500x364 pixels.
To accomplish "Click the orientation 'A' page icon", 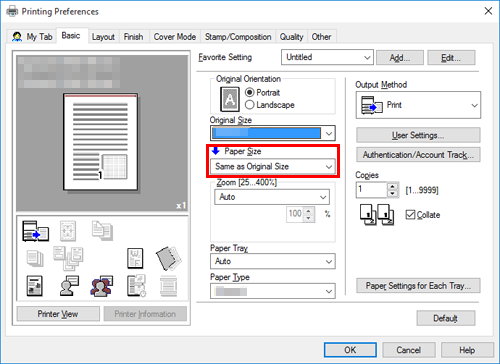I will (230, 99).
